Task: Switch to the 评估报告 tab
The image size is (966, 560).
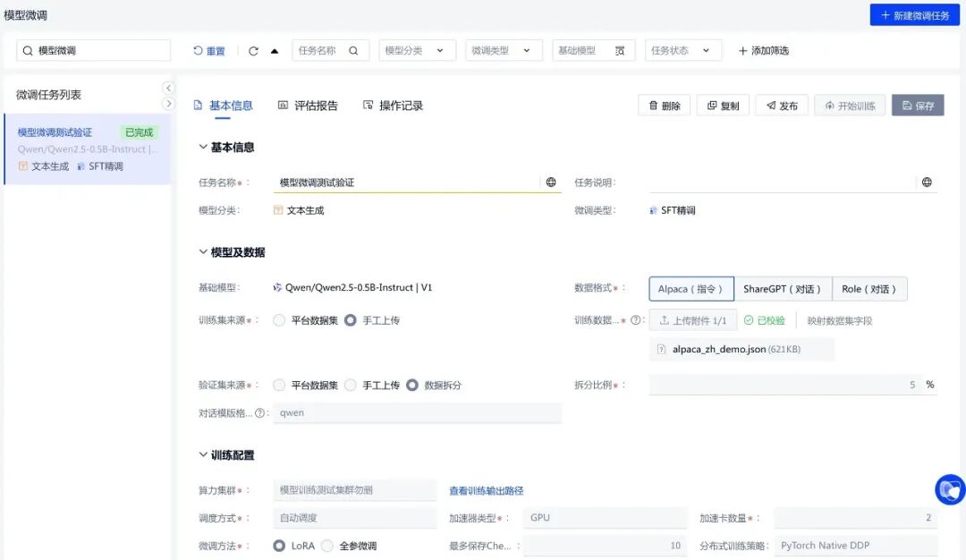Action: [308, 106]
